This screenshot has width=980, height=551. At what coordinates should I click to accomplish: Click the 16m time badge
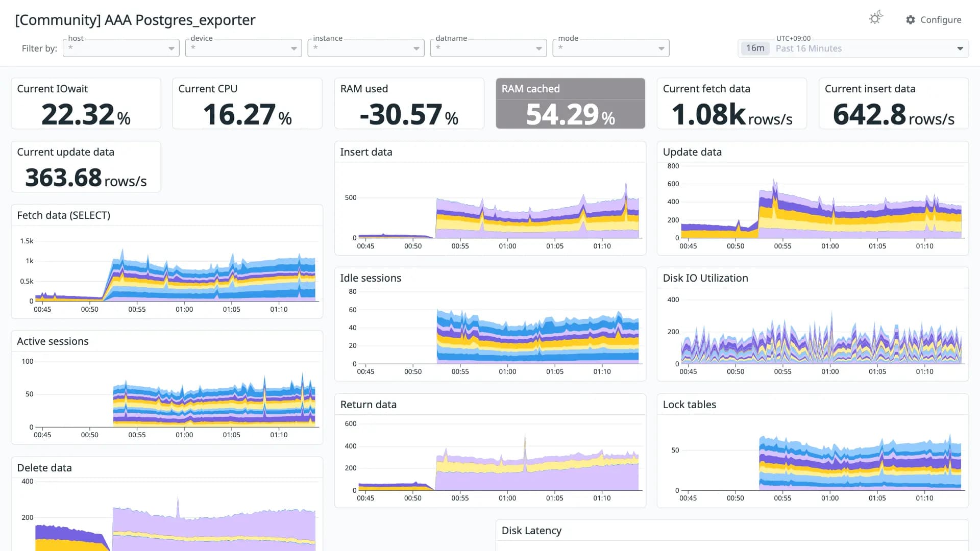pyautogui.click(x=755, y=48)
